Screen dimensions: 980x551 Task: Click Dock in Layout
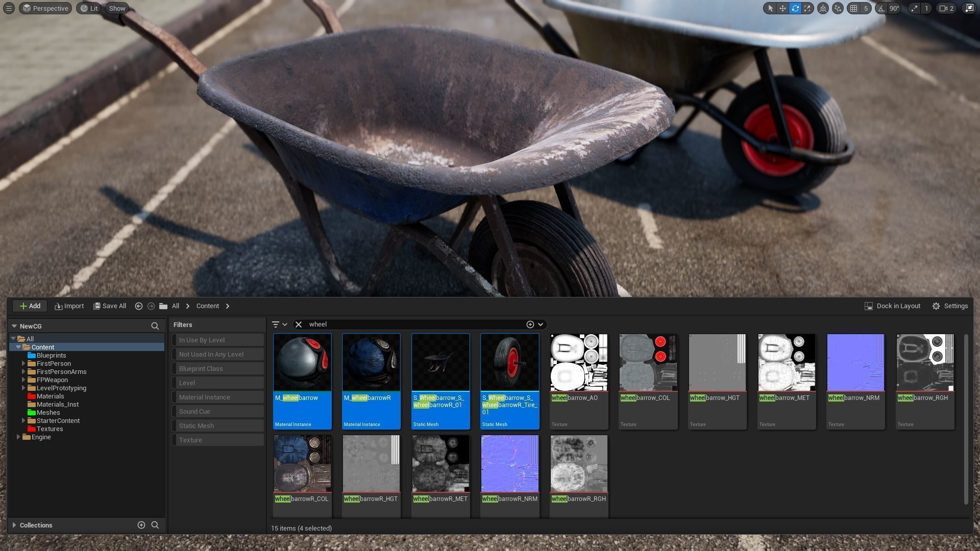892,306
